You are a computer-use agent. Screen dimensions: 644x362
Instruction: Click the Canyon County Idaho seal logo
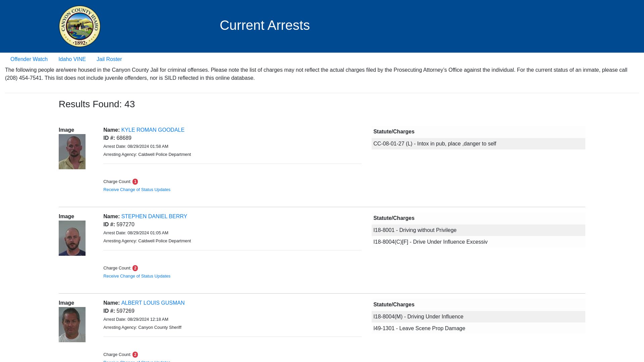(x=79, y=26)
